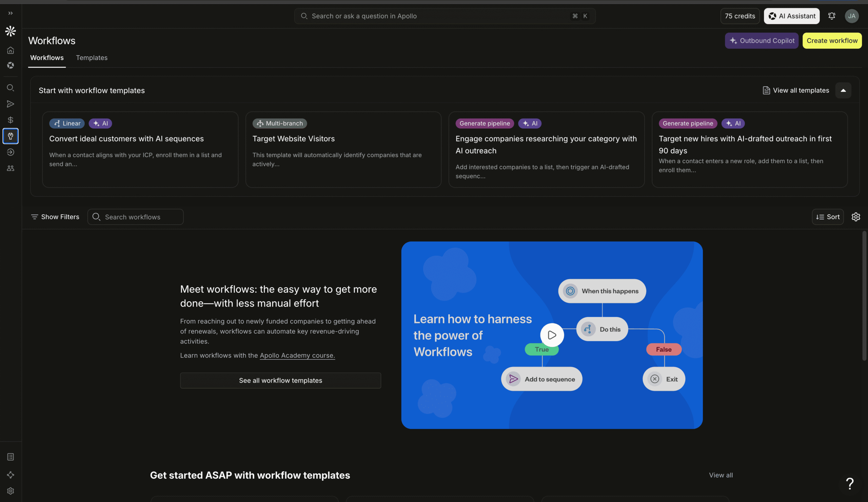Open the AI assistant sidebar icon below Home
The image size is (868, 502).
[11, 65]
